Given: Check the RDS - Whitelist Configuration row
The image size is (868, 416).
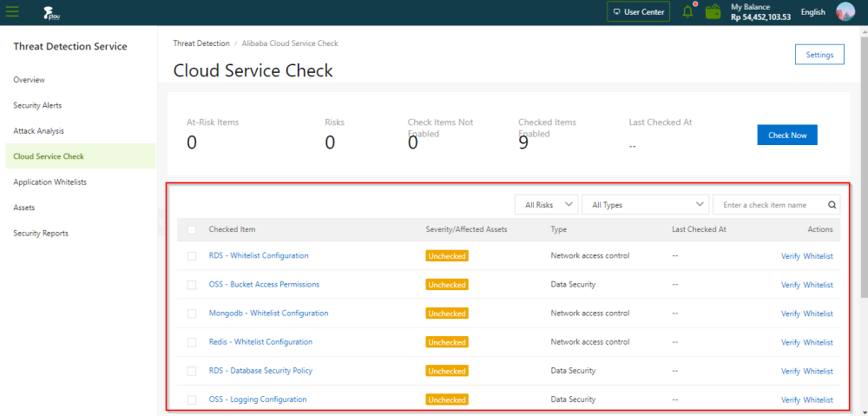Looking at the screenshot, I should click(x=192, y=256).
